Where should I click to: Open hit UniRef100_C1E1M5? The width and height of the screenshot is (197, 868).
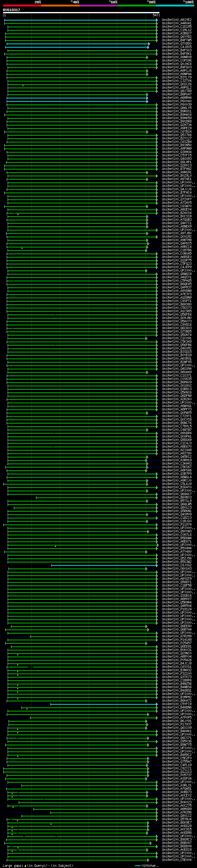click(x=177, y=26)
